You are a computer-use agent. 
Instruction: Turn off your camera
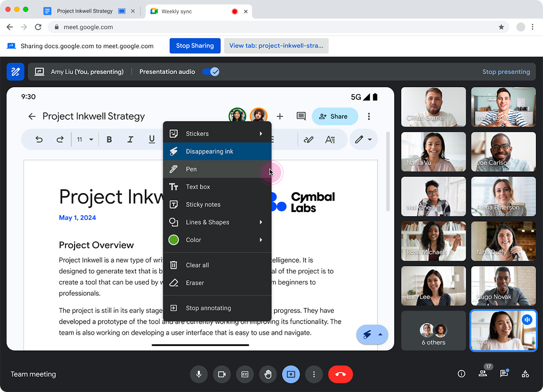[x=222, y=374]
